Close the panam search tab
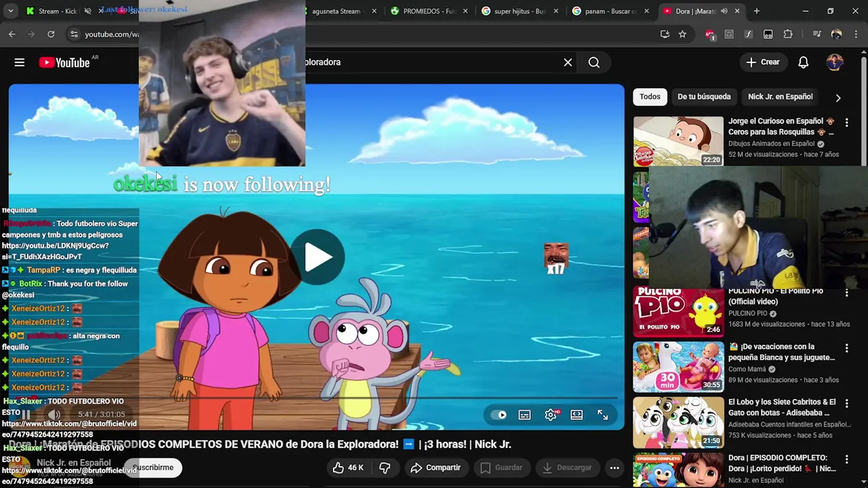The image size is (868, 488). click(646, 12)
